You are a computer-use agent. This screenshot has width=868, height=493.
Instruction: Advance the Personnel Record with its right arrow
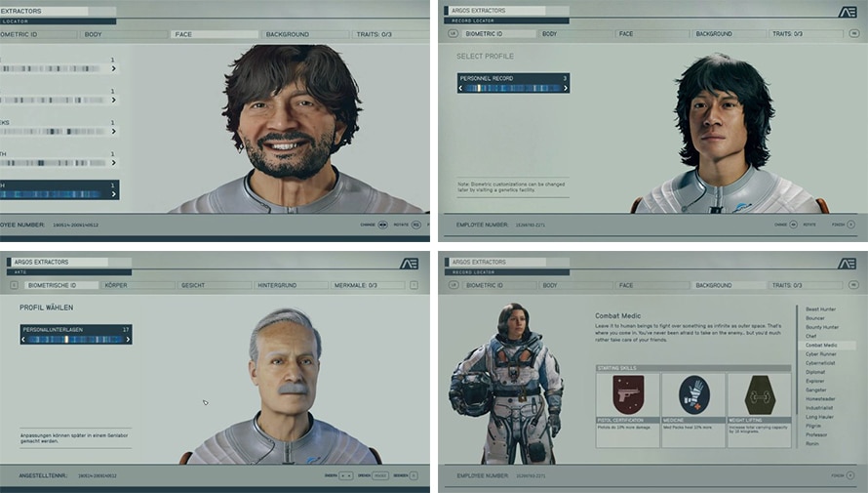pyautogui.click(x=566, y=88)
